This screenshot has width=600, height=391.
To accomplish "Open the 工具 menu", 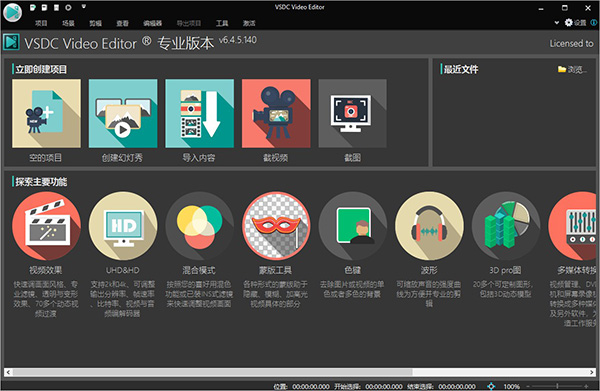I will click(222, 23).
